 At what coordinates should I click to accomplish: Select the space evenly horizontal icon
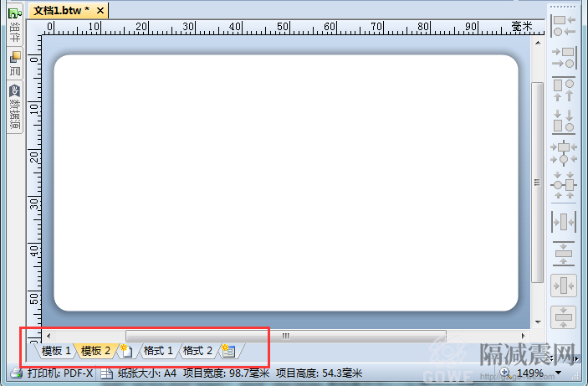point(564,222)
